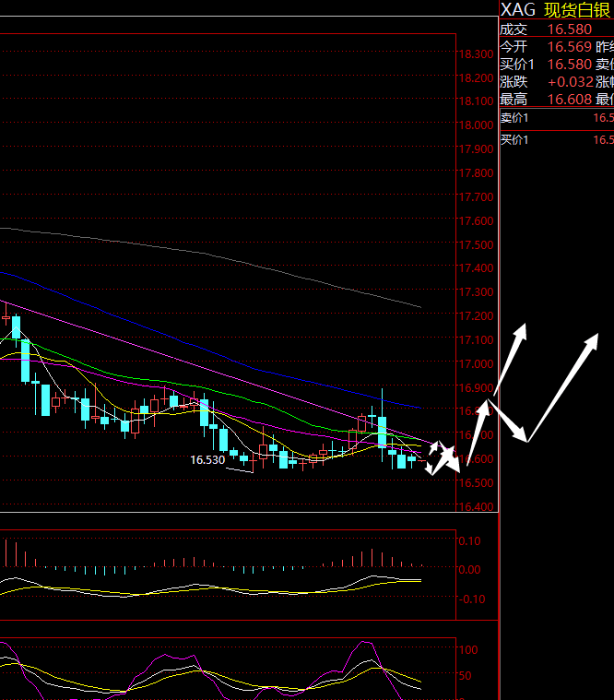
Task: Click the 涨跌 label in quote panel
Action: pos(514,82)
